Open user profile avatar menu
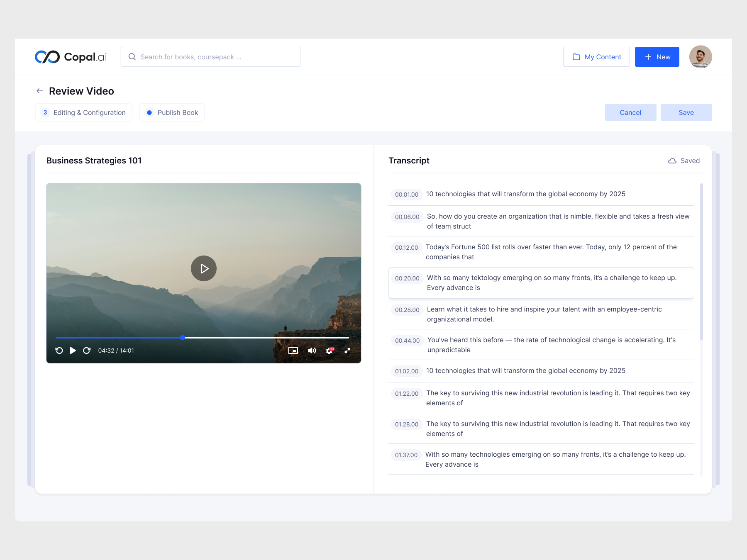The height and width of the screenshot is (560, 747). (700, 57)
